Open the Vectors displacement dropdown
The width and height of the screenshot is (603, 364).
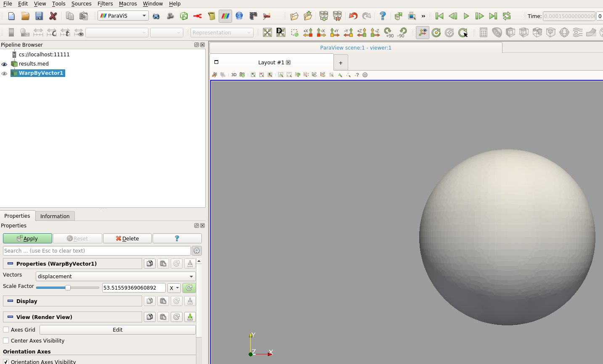click(116, 276)
